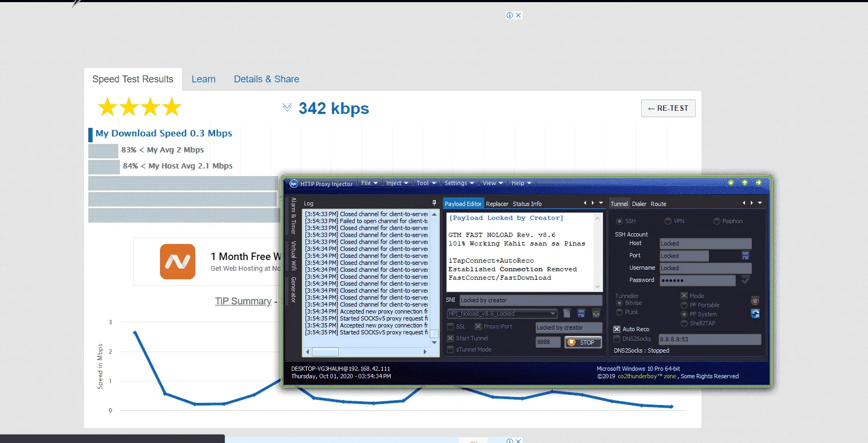Open the Settings menu dropdown
The width and height of the screenshot is (868, 443).
[x=459, y=183]
